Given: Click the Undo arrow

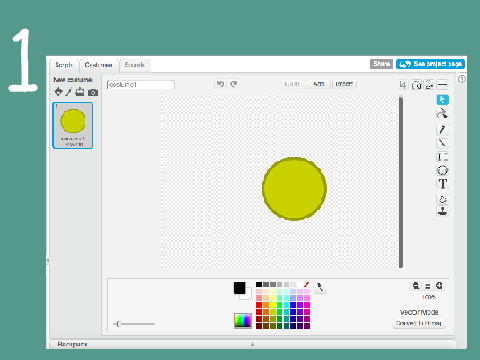Looking at the screenshot, I should 220,84.
